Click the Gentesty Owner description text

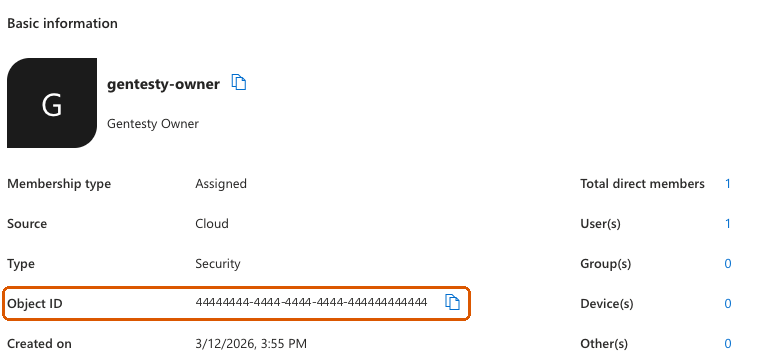coord(153,124)
